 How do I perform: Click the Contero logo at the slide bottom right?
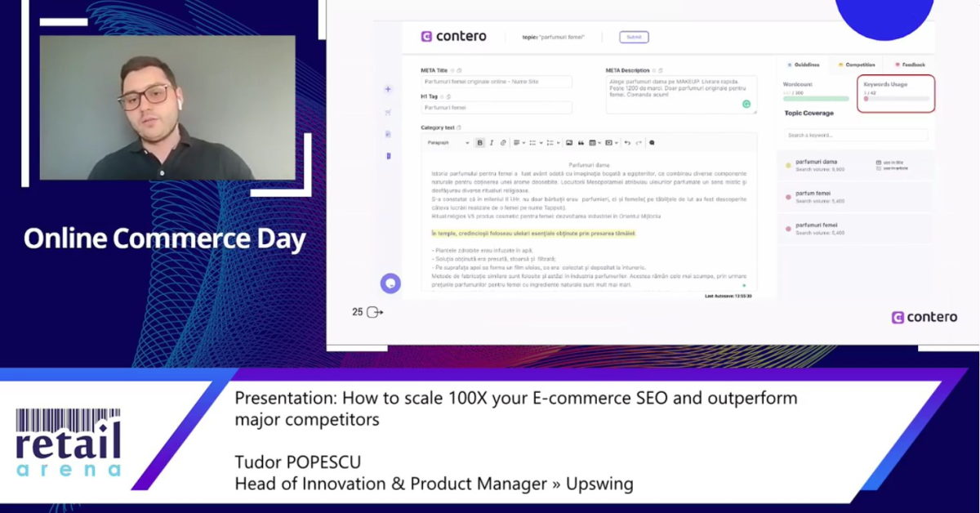(x=924, y=317)
